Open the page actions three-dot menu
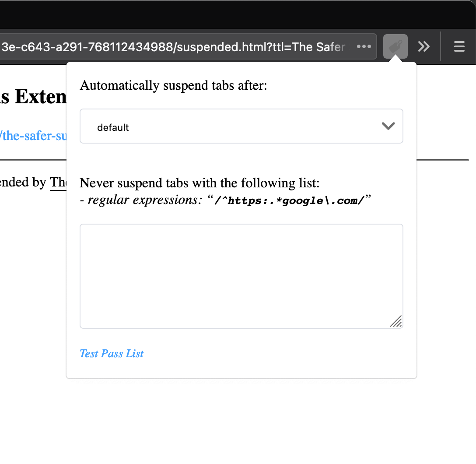The width and height of the screenshot is (476, 464). [364, 46]
